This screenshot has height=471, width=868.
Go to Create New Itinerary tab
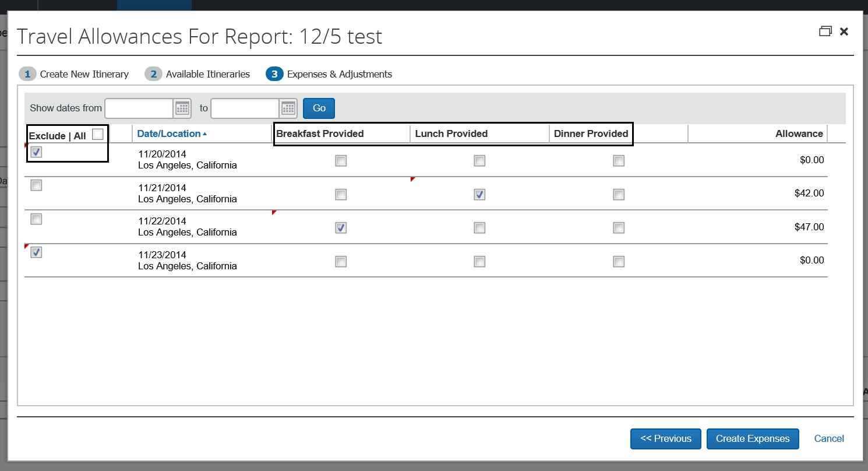pos(84,74)
